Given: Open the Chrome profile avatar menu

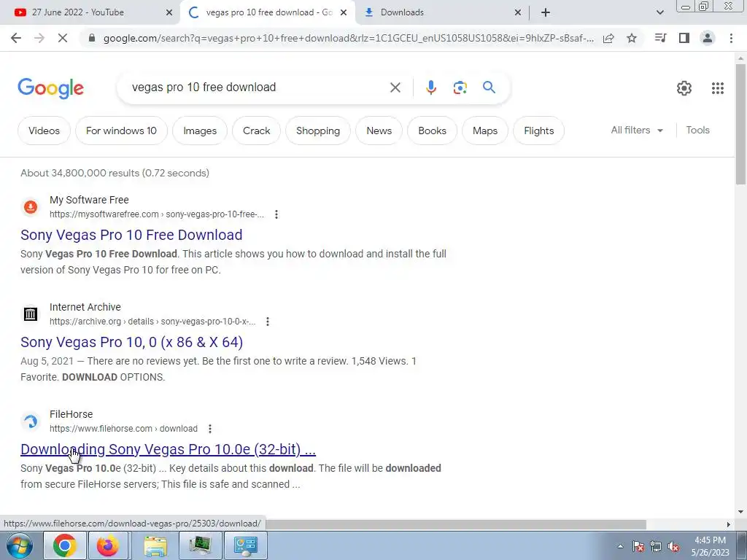Looking at the screenshot, I should point(708,38).
